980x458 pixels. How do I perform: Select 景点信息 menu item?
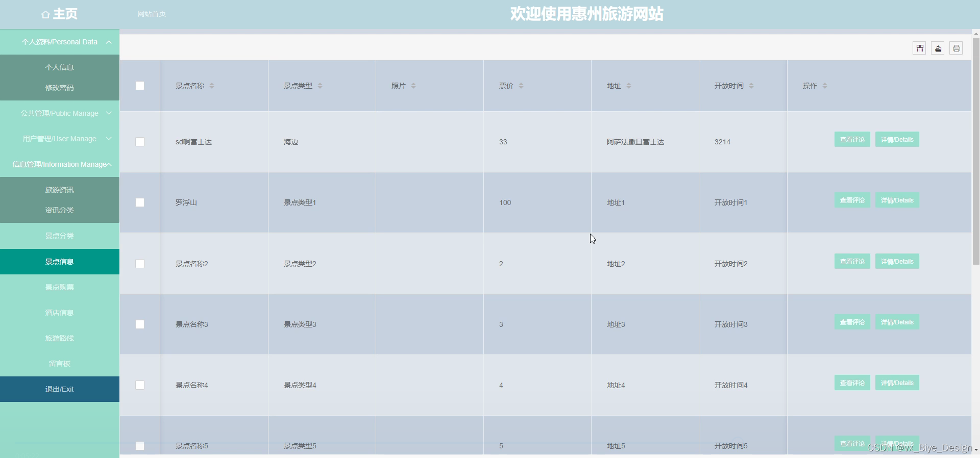(60, 262)
